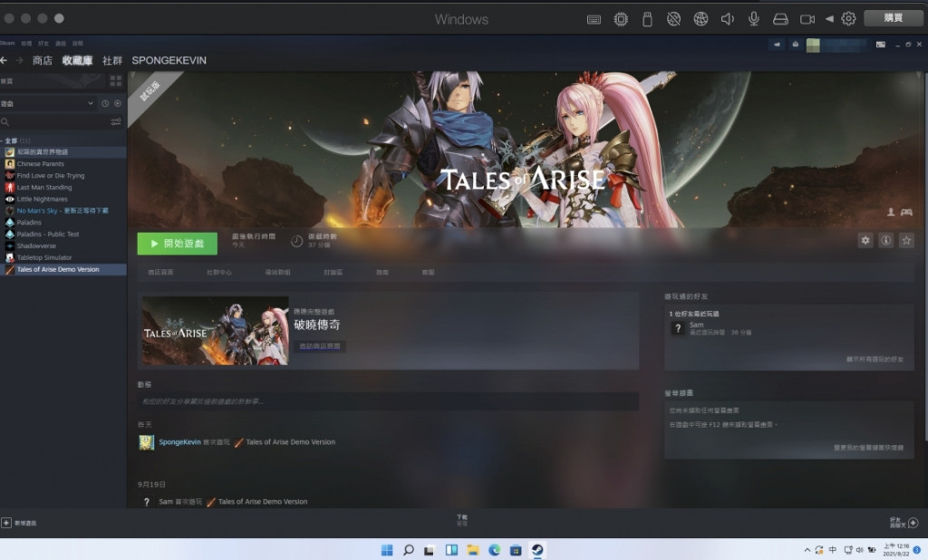The width and height of the screenshot is (928, 560).
Task: Open Windows Start menu on taskbar
Action: click(387, 550)
